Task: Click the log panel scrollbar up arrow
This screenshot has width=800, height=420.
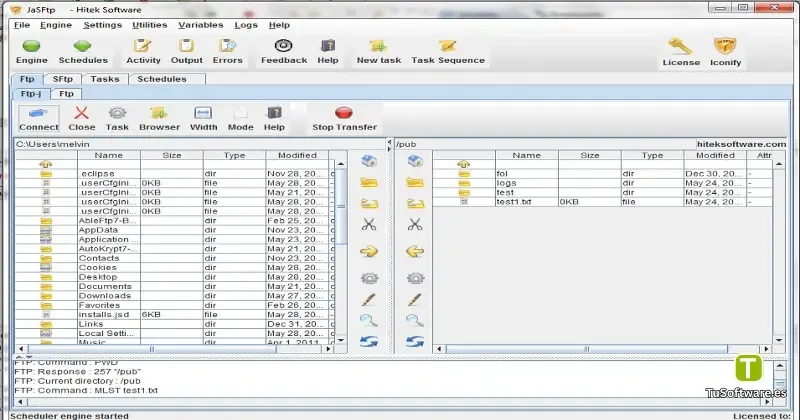Action: point(780,365)
